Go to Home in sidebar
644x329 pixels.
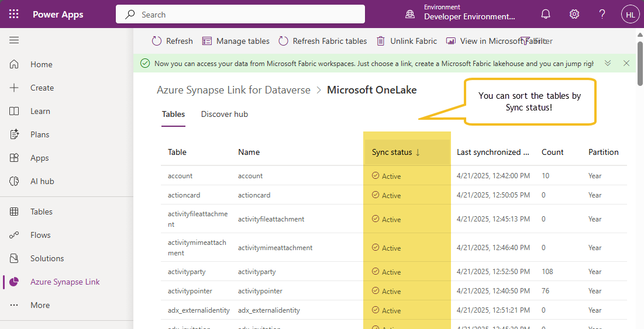coord(41,64)
